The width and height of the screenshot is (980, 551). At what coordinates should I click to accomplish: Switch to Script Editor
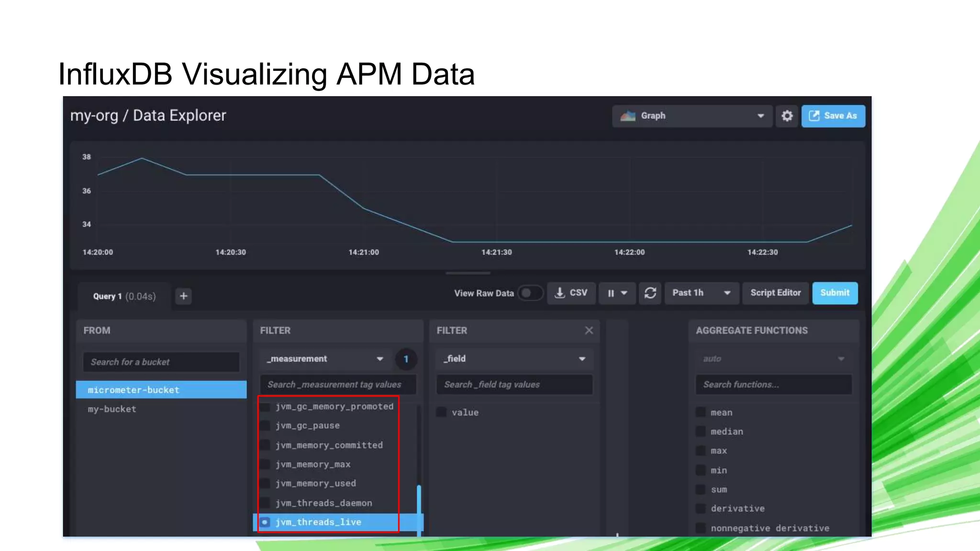[x=775, y=293]
